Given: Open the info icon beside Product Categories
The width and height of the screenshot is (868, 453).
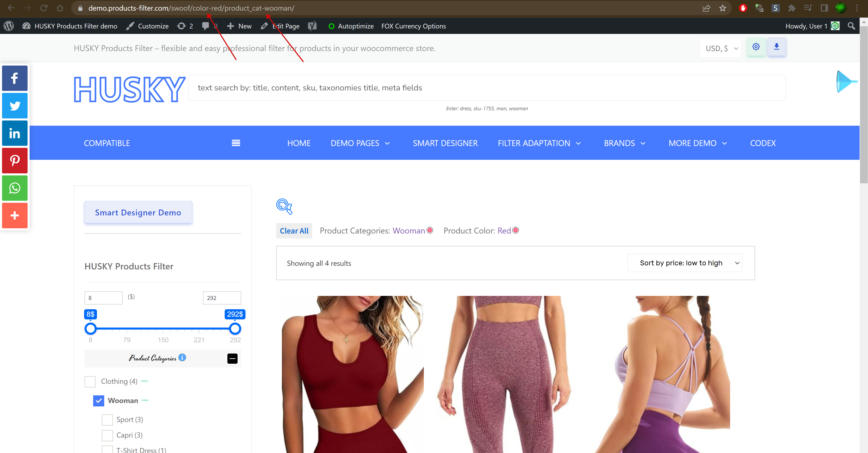Looking at the screenshot, I should [182, 357].
